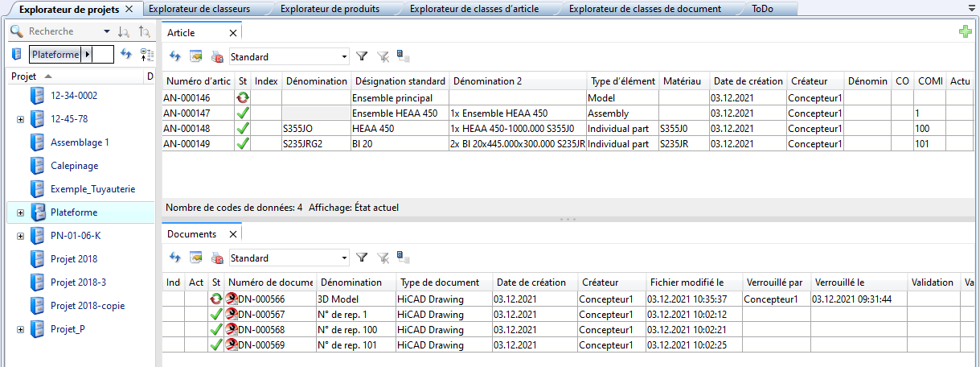
Task: Expand the PN-01-06-K project tree node
Action: [20, 236]
